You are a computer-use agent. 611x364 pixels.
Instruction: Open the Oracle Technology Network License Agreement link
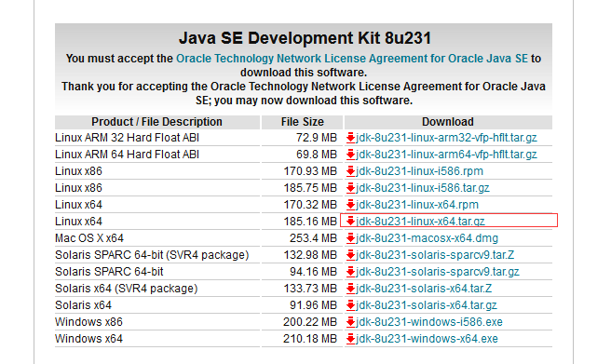click(352, 59)
